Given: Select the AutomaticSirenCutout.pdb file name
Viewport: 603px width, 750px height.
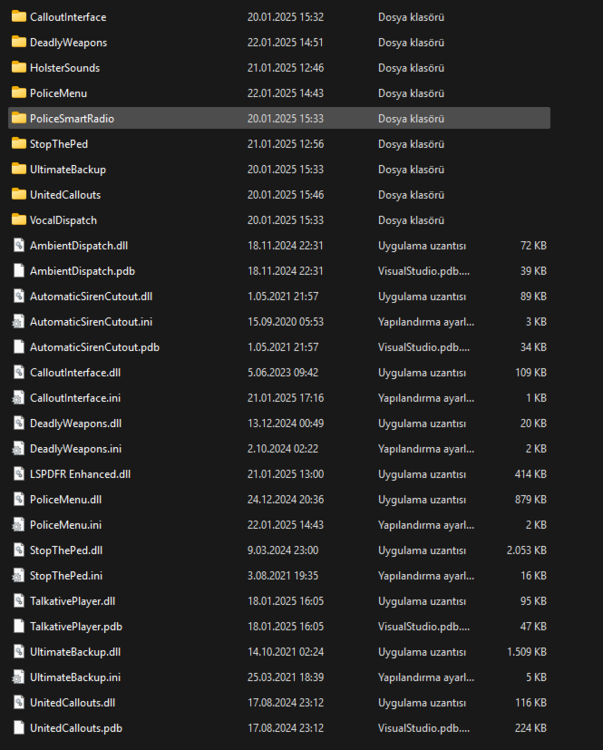Looking at the screenshot, I should point(95,347).
